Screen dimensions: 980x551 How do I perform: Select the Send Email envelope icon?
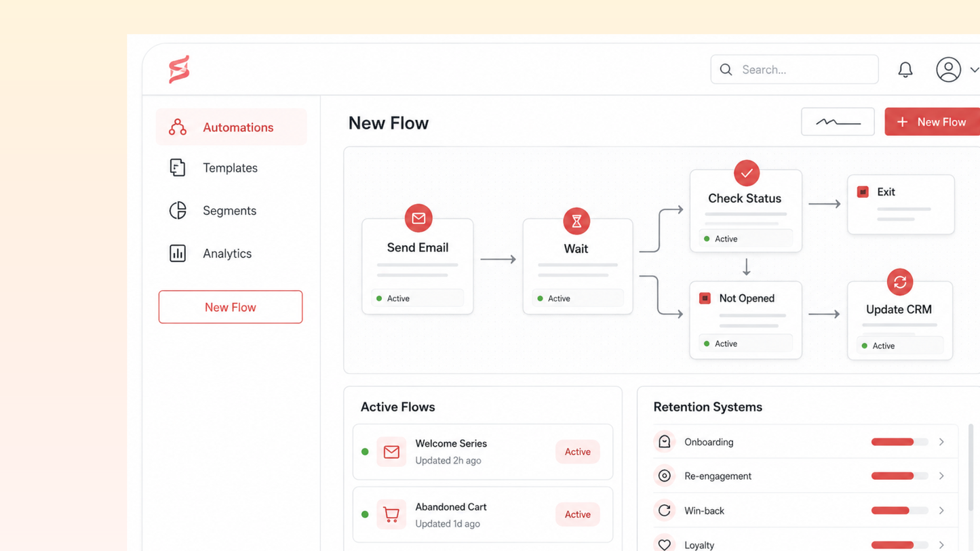click(x=418, y=218)
